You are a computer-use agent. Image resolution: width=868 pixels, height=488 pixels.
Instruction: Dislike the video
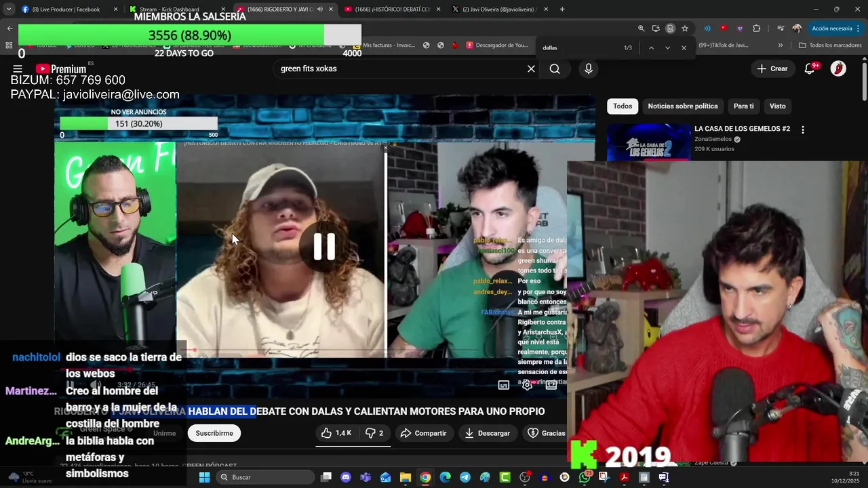(x=374, y=433)
